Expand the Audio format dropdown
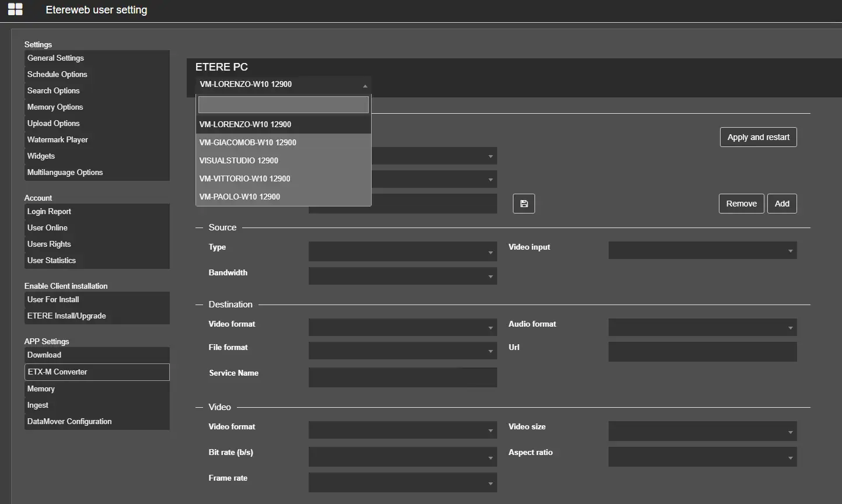 [702, 328]
